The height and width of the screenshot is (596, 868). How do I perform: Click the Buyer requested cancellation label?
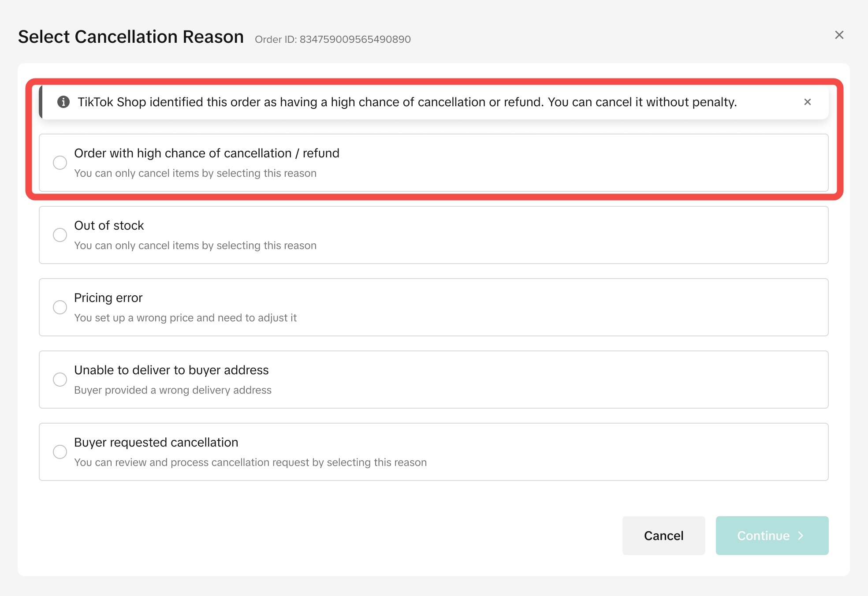pyautogui.click(x=156, y=442)
